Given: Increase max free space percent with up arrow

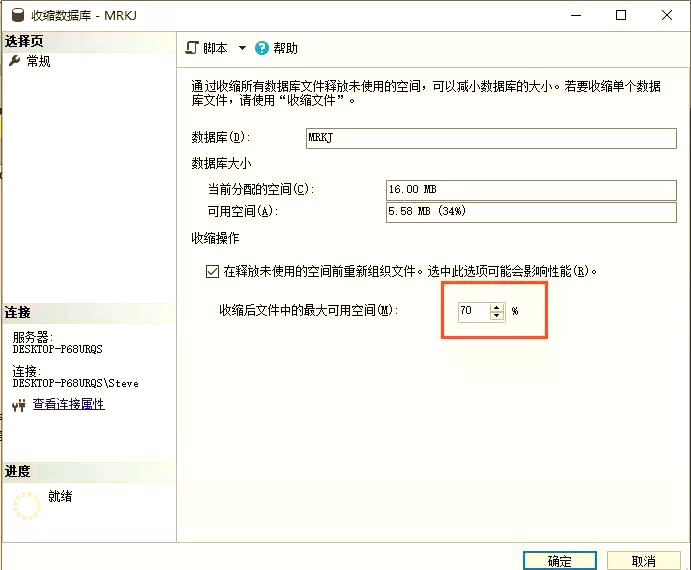Looking at the screenshot, I should [497, 308].
